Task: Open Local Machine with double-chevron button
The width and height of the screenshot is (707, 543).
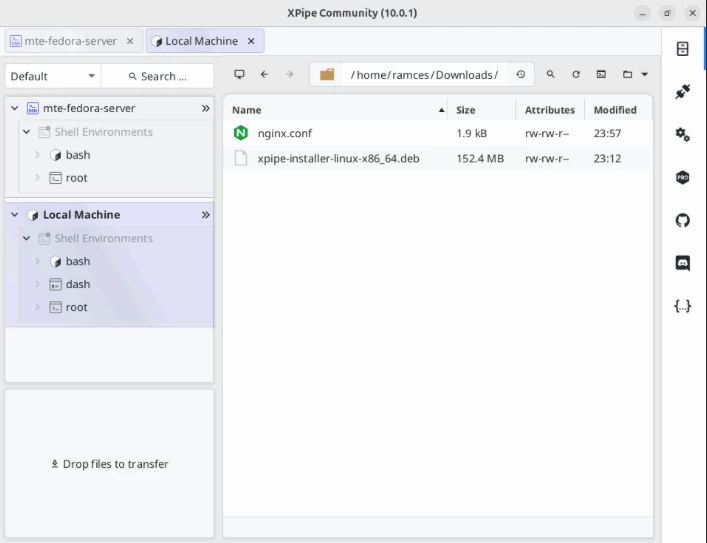Action: click(206, 215)
